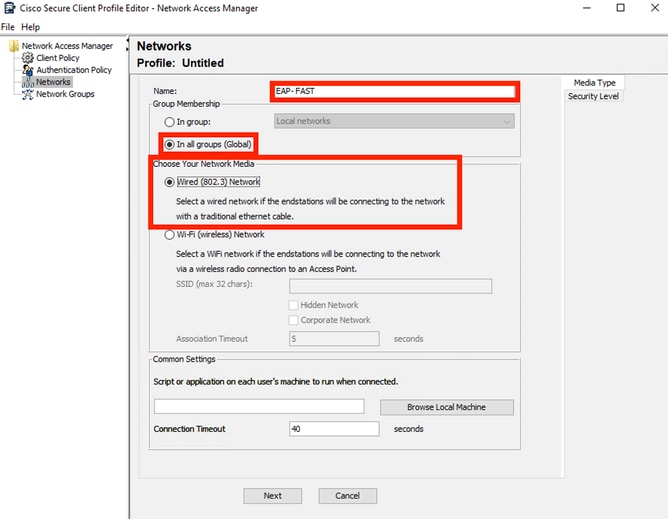Viewport: 668px width, 519px height.
Task: Select the In group radio button
Action: pos(169,122)
